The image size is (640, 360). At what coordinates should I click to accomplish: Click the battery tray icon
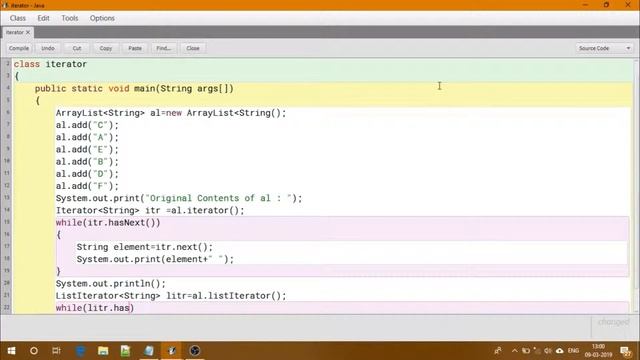pyautogui.click(x=526, y=351)
